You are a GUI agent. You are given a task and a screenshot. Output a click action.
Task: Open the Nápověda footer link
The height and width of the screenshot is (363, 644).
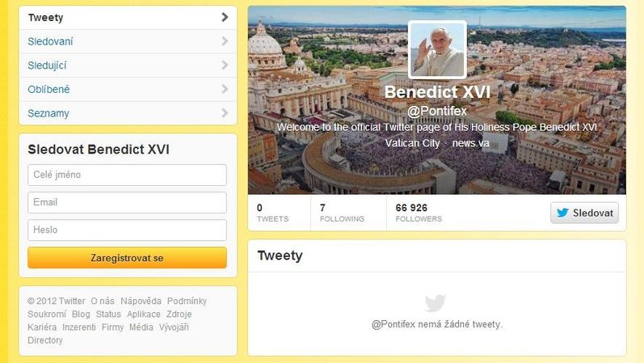tap(141, 301)
